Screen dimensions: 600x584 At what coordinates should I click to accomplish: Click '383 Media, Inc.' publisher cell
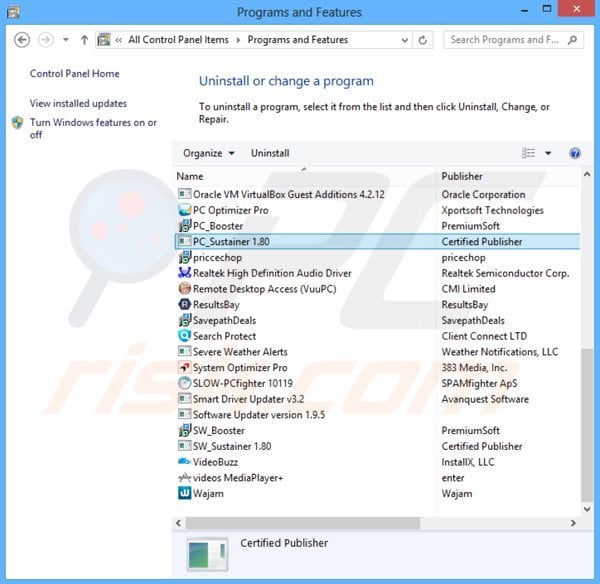pyautogui.click(x=474, y=367)
